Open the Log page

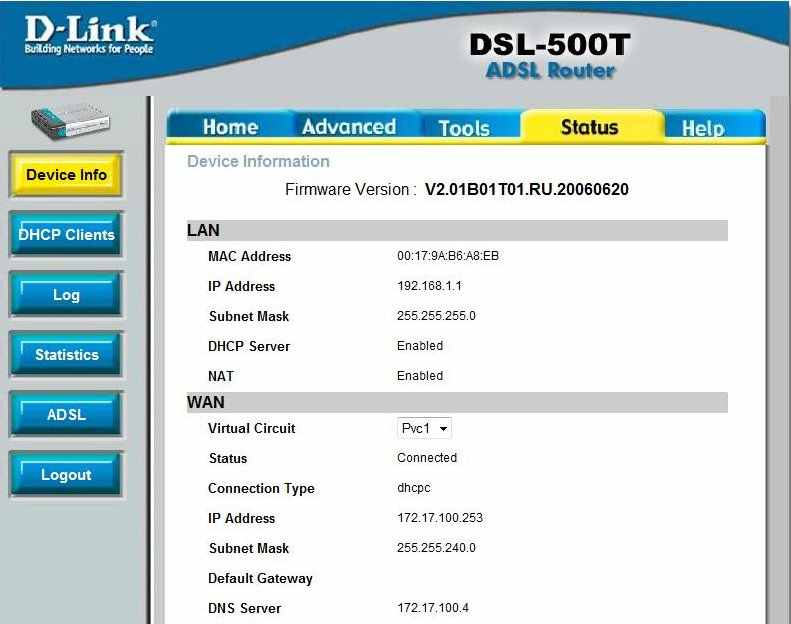(66, 295)
